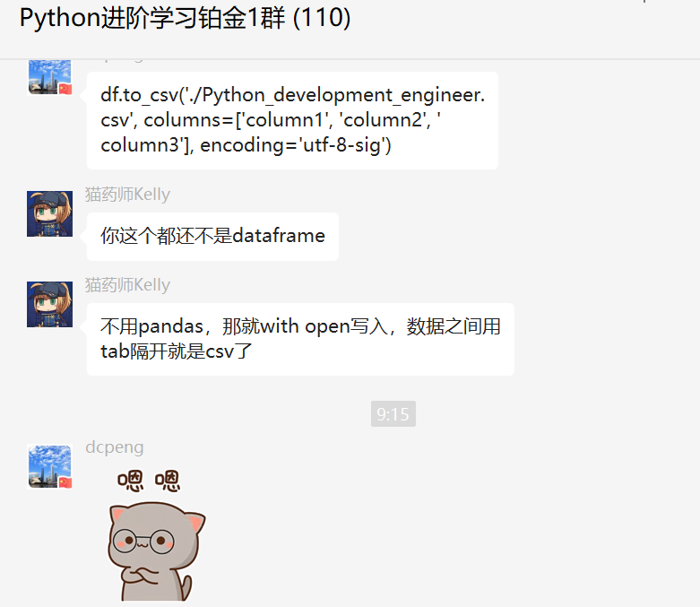This screenshot has width=700, height=607.
Task: Select the 你这个都还不是dataframe message bubble
Action: coord(212,237)
